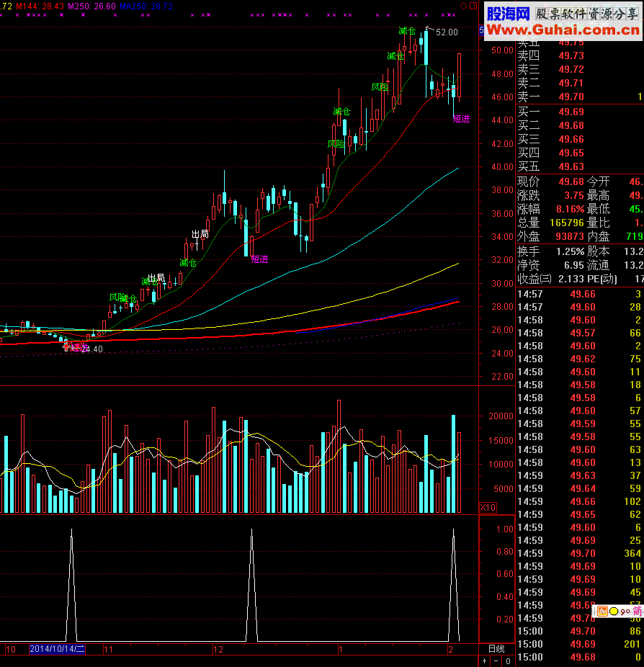
Task: Click the 外盘 93873 value
Action: (570, 236)
